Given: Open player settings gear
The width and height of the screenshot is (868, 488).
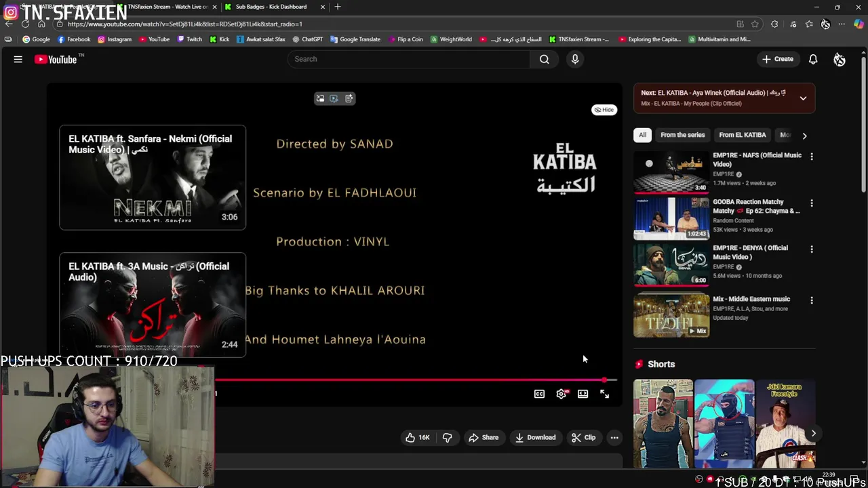Looking at the screenshot, I should [x=561, y=394].
